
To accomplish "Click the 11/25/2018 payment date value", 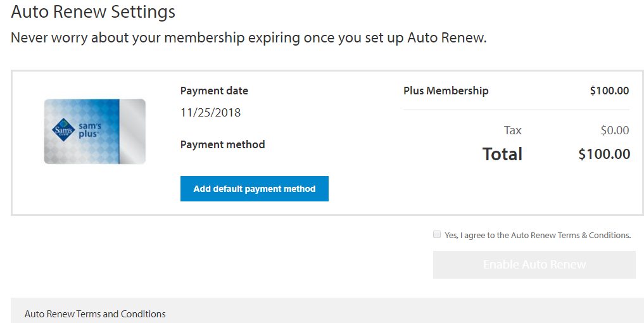I will (x=210, y=113).
